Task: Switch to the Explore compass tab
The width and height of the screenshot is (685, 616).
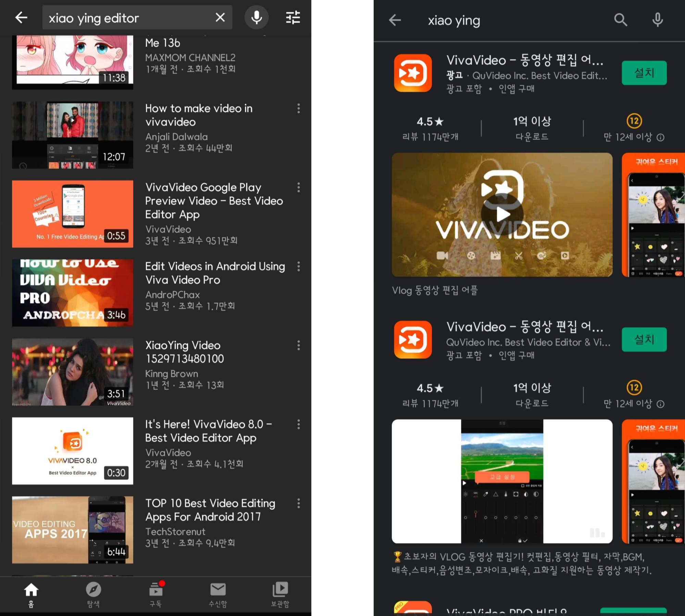Action: pos(93,594)
